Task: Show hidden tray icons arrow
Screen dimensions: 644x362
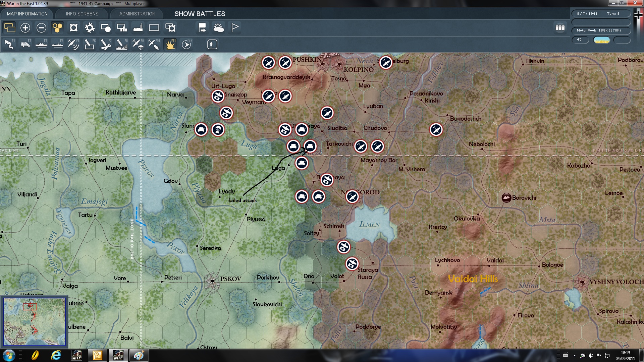Action: [575, 356]
